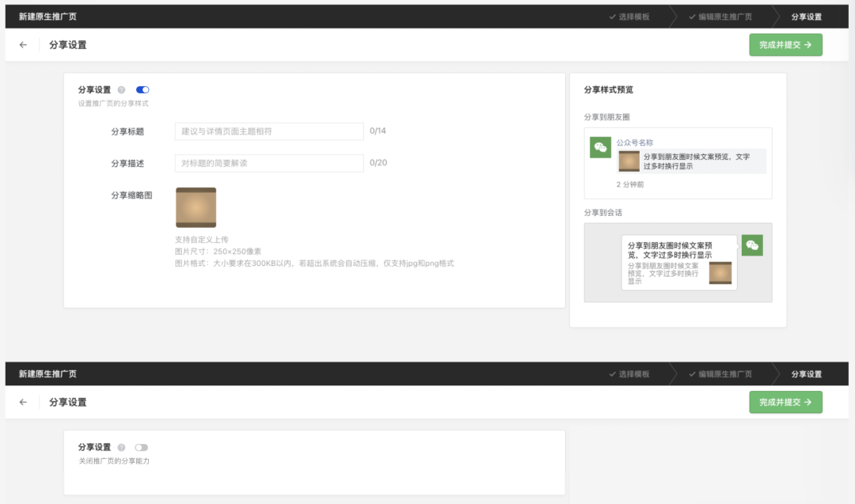Select the 编辑原生推广页 step in the upper step bar
The image size is (855, 504).
click(720, 17)
